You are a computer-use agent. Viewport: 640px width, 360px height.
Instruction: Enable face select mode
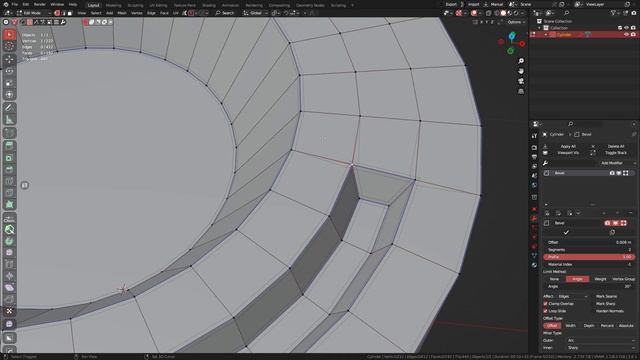point(70,13)
